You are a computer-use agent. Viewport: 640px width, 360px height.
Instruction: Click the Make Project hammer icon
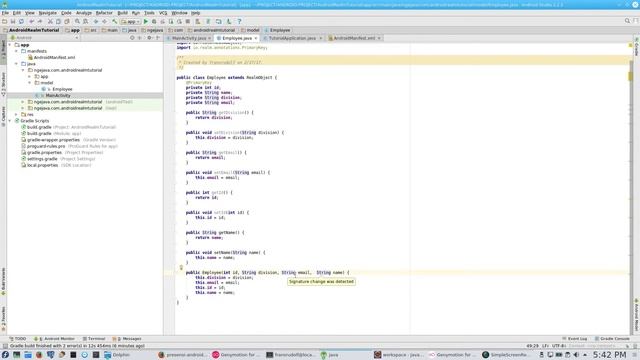coord(115,21)
